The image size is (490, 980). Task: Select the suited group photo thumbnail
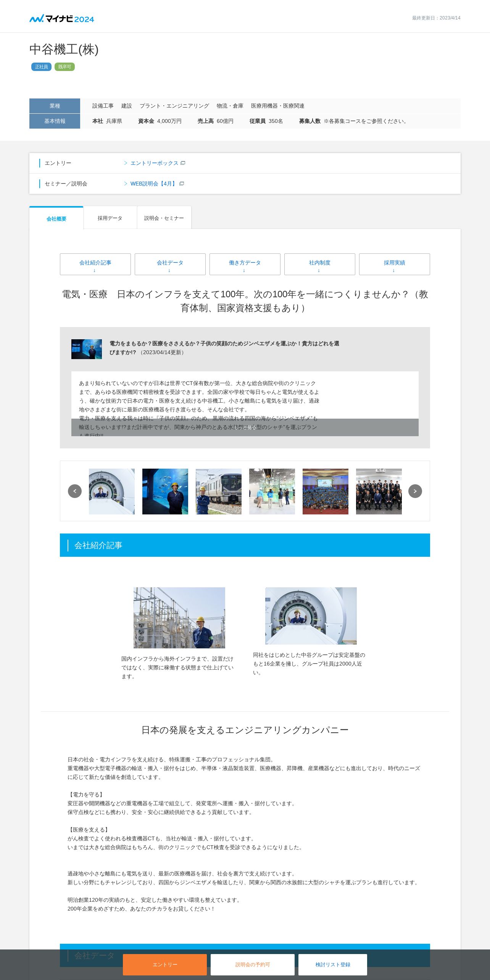[x=379, y=492]
